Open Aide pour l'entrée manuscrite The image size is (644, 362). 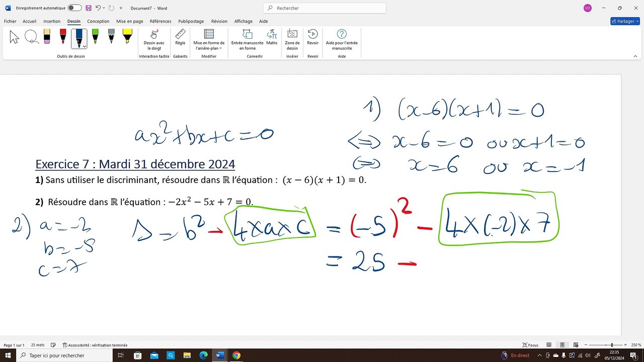[342, 40]
